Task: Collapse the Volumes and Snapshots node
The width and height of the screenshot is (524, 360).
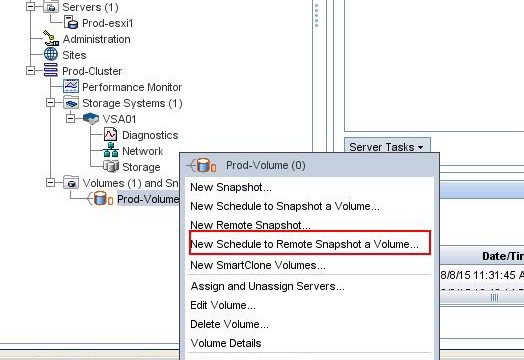Action: click(x=50, y=183)
